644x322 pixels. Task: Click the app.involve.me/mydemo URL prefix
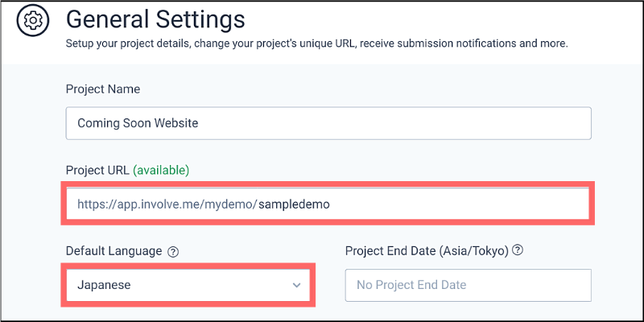click(167, 204)
